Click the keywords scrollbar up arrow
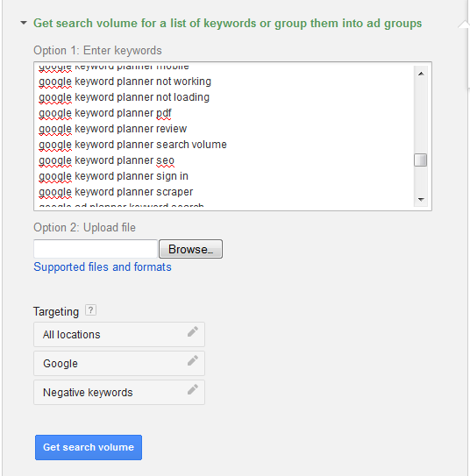This screenshot has width=470, height=476. 421,74
